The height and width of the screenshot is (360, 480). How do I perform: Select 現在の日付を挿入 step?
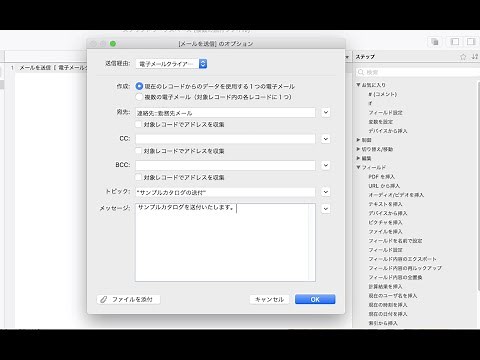click(388, 314)
